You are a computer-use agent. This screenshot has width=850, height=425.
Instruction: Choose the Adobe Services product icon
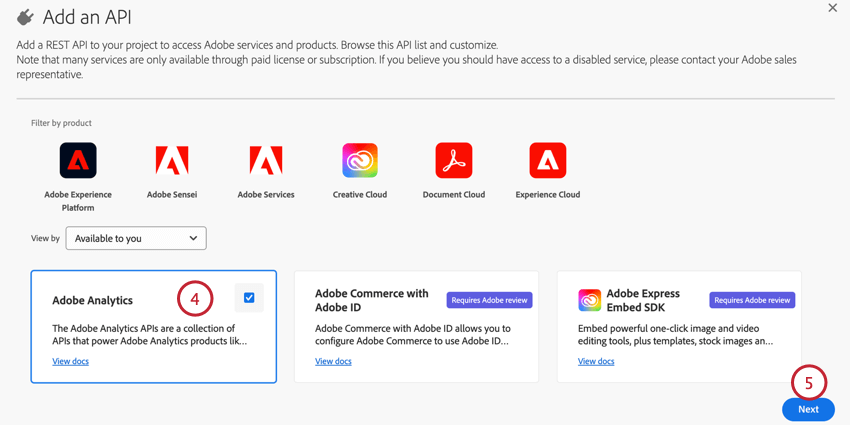tap(266, 160)
